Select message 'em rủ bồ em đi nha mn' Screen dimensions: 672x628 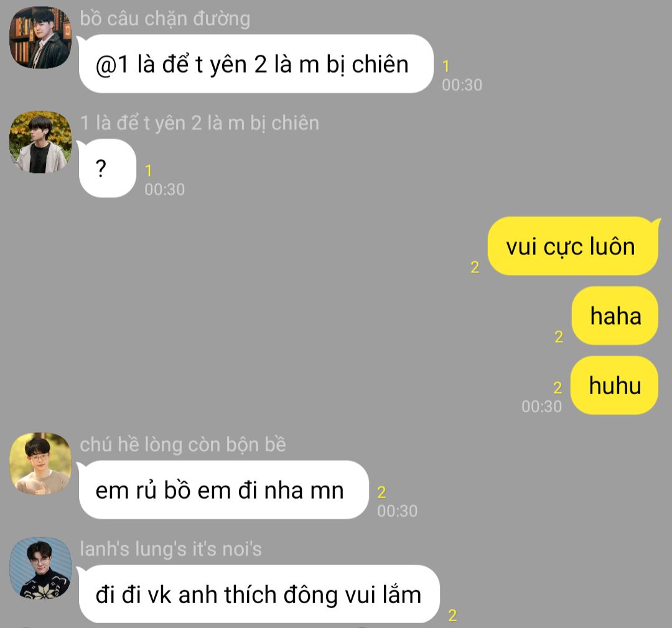(x=224, y=489)
